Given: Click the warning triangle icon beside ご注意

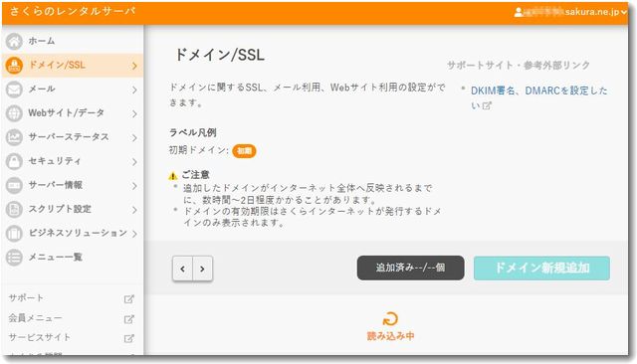Looking at the screenshot, I should click(173, 176).
